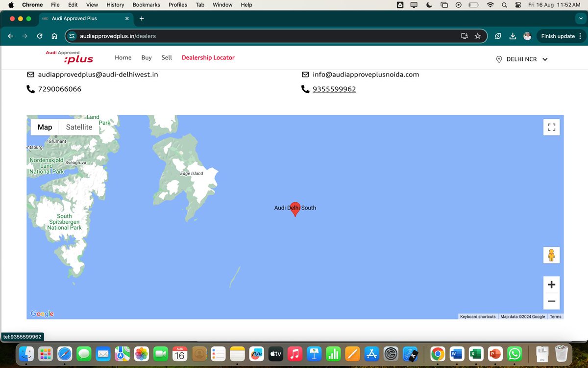This screenshot has width=588, height=368.
Task: Open WhatsApp from the dock
Action: click(514, 353)
